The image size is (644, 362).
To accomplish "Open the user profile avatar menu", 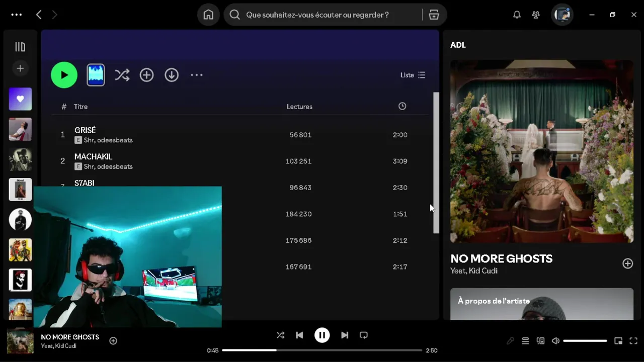I will pos(562,15).
